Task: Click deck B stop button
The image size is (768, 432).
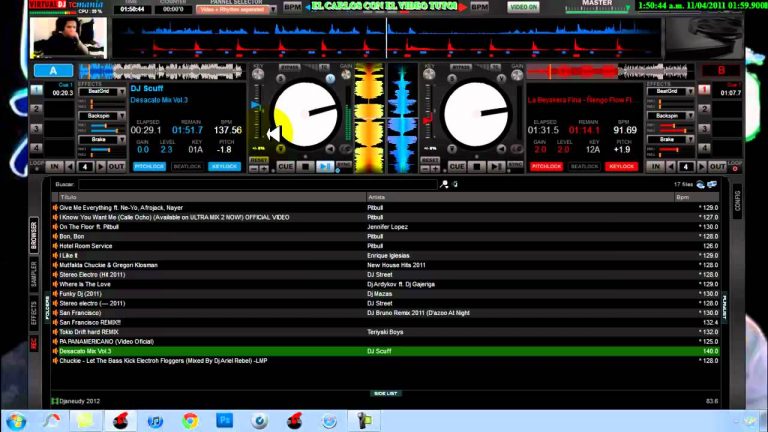Action: point(477,167)
